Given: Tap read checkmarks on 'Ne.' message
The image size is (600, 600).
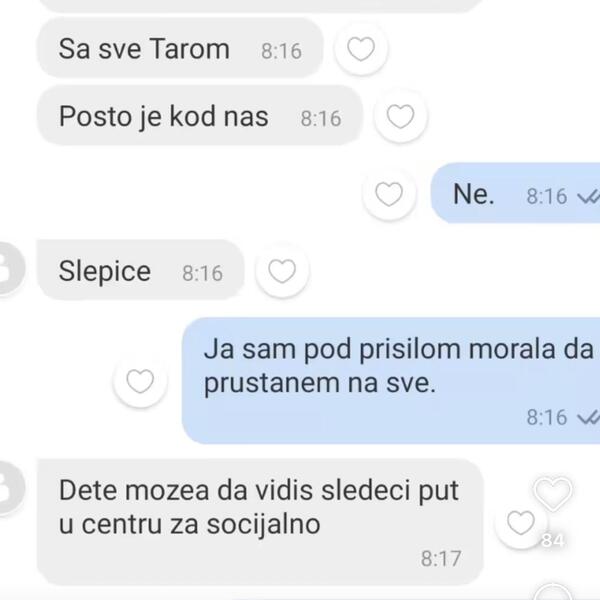Looking at the screenshot, I should point(589,197).
